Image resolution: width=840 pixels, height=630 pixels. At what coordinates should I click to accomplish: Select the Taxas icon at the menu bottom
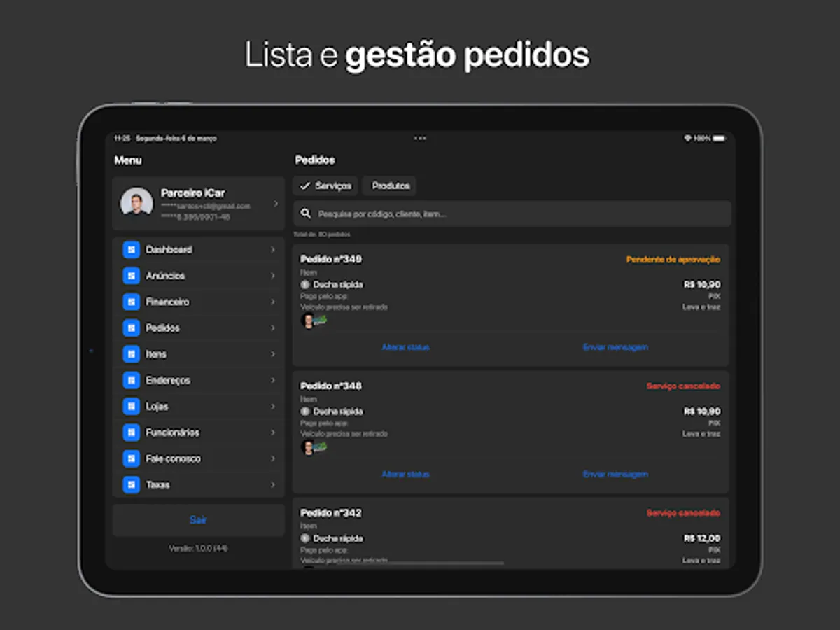131,484
